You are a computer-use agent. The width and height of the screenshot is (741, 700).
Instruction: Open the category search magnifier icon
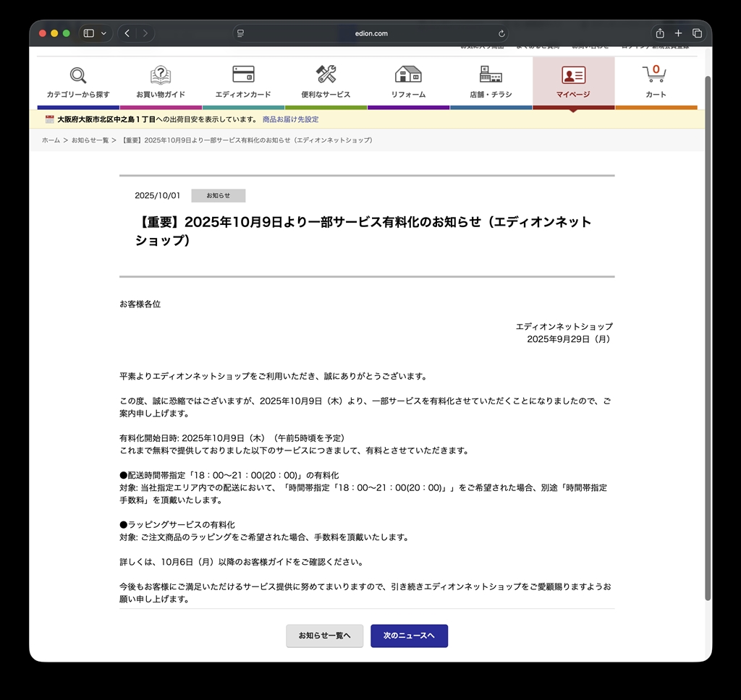(78, 75)
